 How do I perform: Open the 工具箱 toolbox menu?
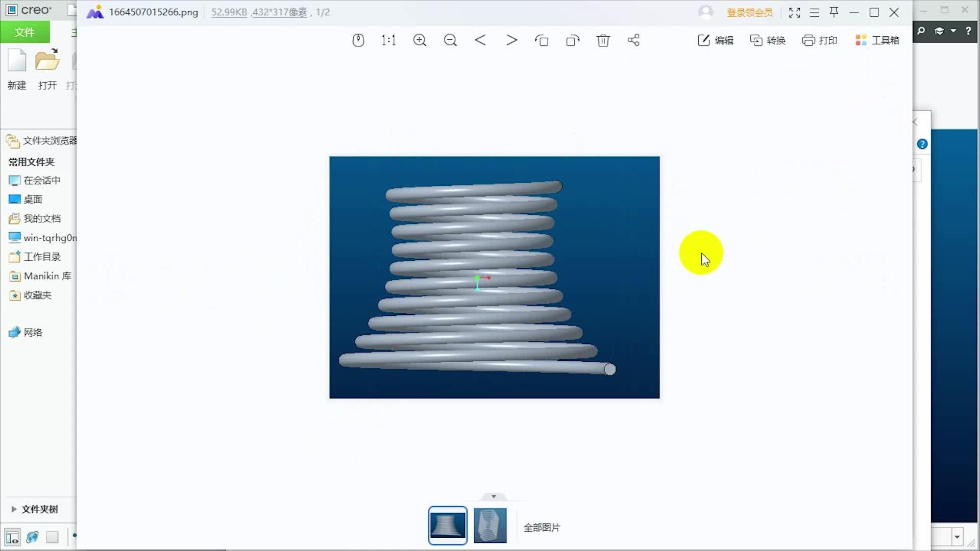point(877,40)
